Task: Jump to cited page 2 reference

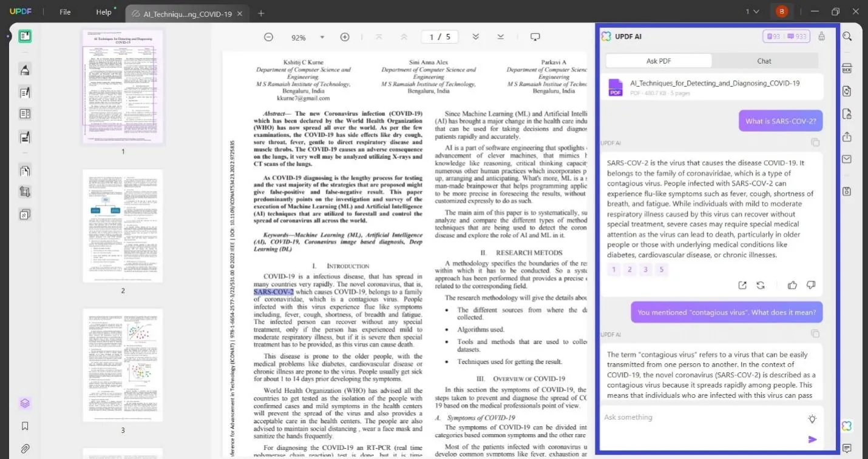Action: [x=629, y=270]
